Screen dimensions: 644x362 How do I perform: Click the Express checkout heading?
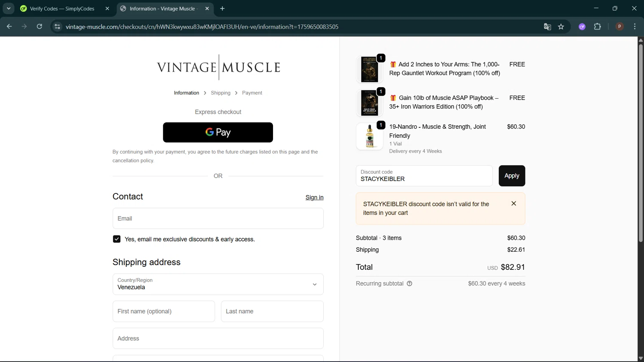pyautogui.click(x=218, y=112)
